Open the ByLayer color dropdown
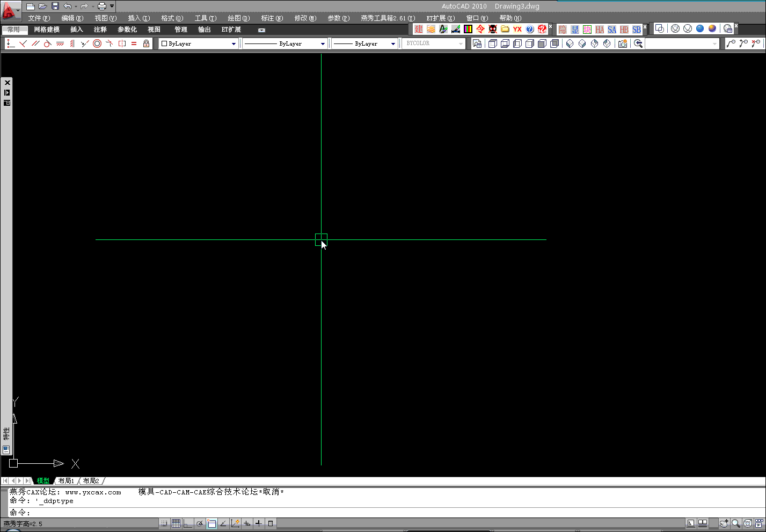 tap(199, 43)
